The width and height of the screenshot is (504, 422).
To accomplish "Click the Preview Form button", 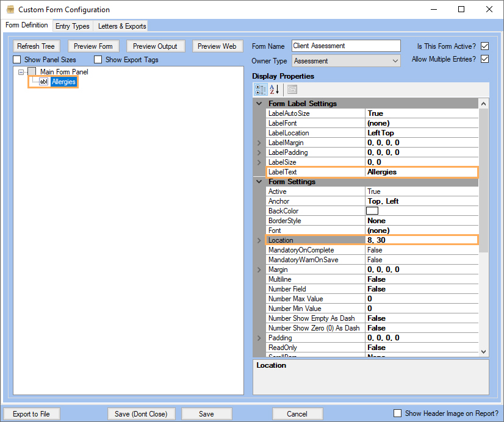I will [x=93, y=46].
